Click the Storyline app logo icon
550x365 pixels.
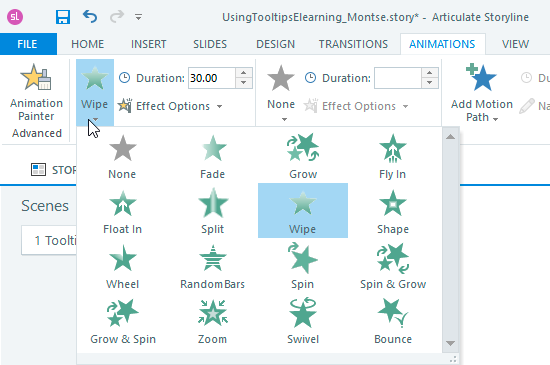pyautogui.click(x=15, y=16)
